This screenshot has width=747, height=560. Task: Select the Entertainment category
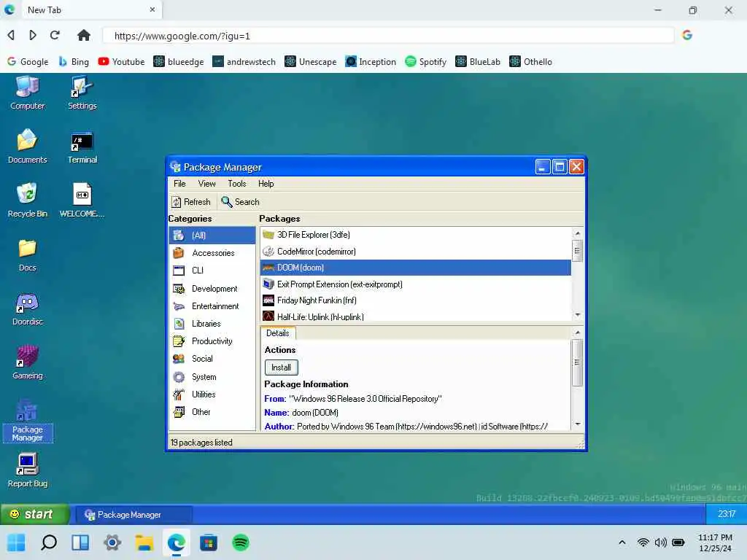pos(212,306)
